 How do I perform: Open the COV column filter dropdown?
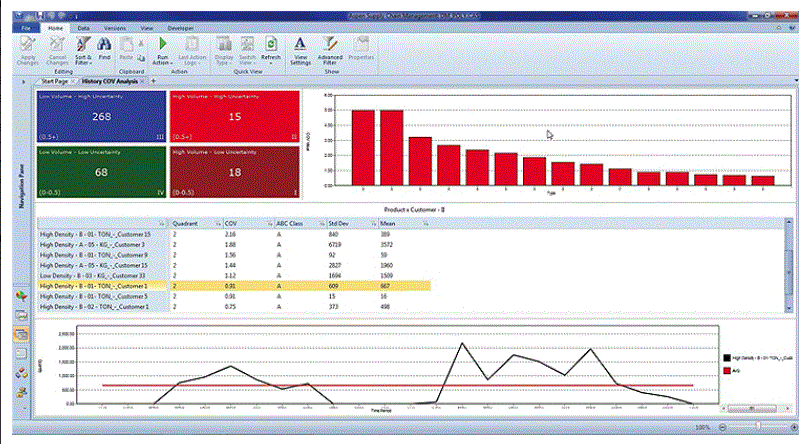269,224
